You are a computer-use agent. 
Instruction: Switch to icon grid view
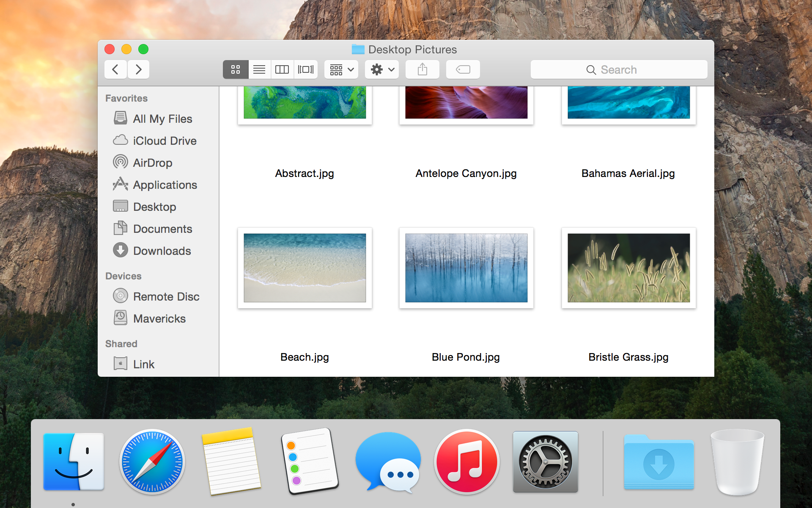click(236, 70)
